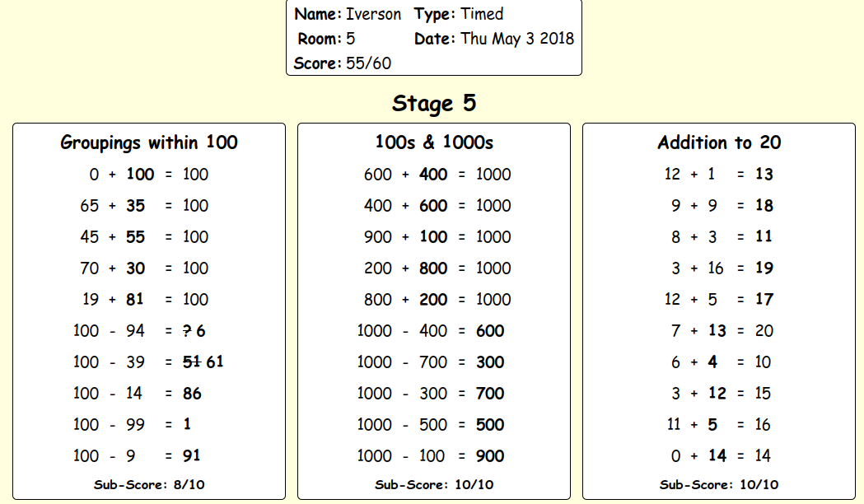Click the struck-out 51 for 100 - 39
Image resolution: width=864 pixels, height=504 pixels.
click(x=191, y=362)
